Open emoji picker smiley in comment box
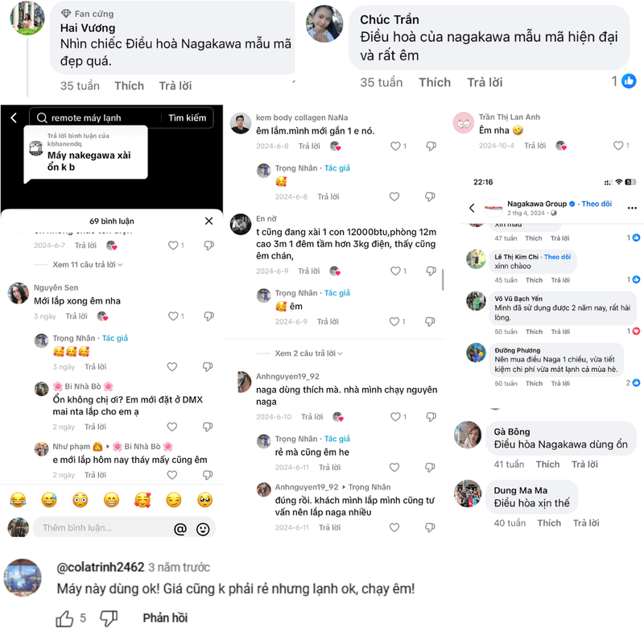 (x=203, y=529)
